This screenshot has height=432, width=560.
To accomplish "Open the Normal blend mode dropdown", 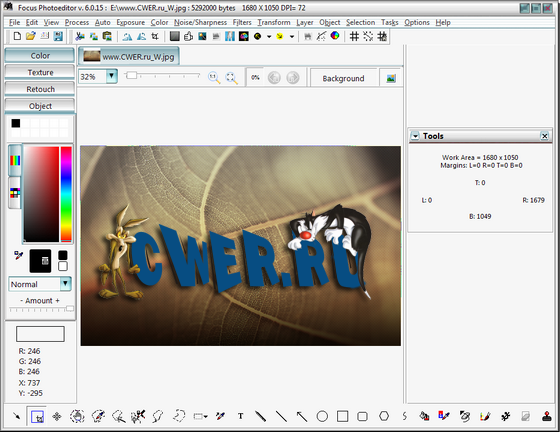I will click(65, 284).
